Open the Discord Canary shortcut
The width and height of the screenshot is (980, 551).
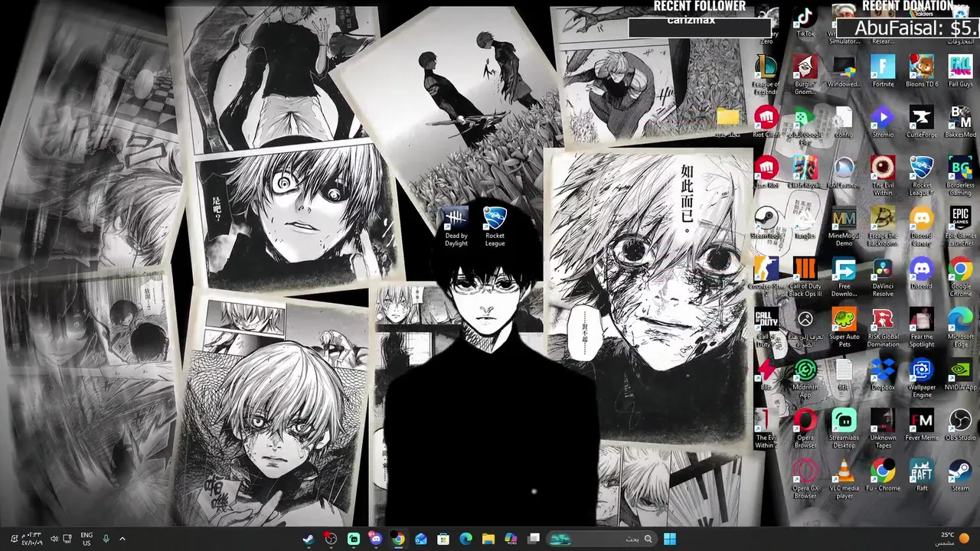point(921,226)
